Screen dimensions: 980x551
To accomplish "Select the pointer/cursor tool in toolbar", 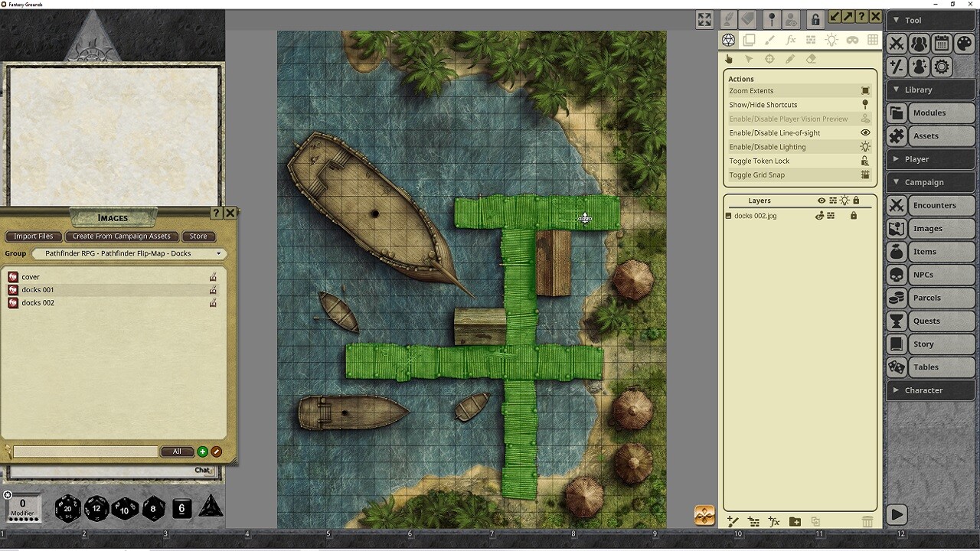I will (750, 59).
